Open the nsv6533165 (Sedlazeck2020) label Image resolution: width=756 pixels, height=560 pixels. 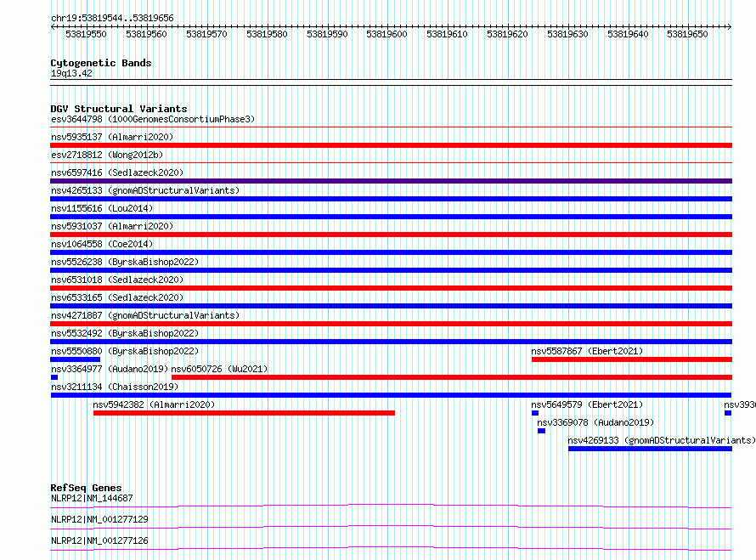117,297
